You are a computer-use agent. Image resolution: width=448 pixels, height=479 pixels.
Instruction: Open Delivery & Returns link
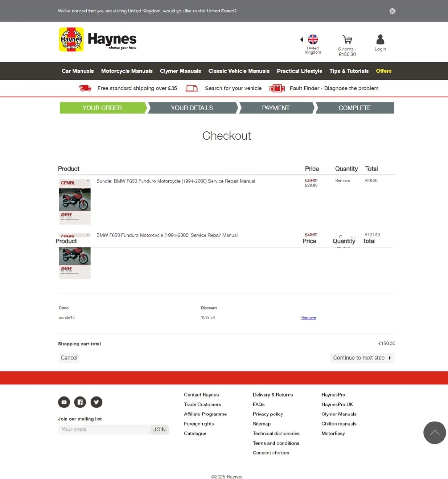point(273,395)
